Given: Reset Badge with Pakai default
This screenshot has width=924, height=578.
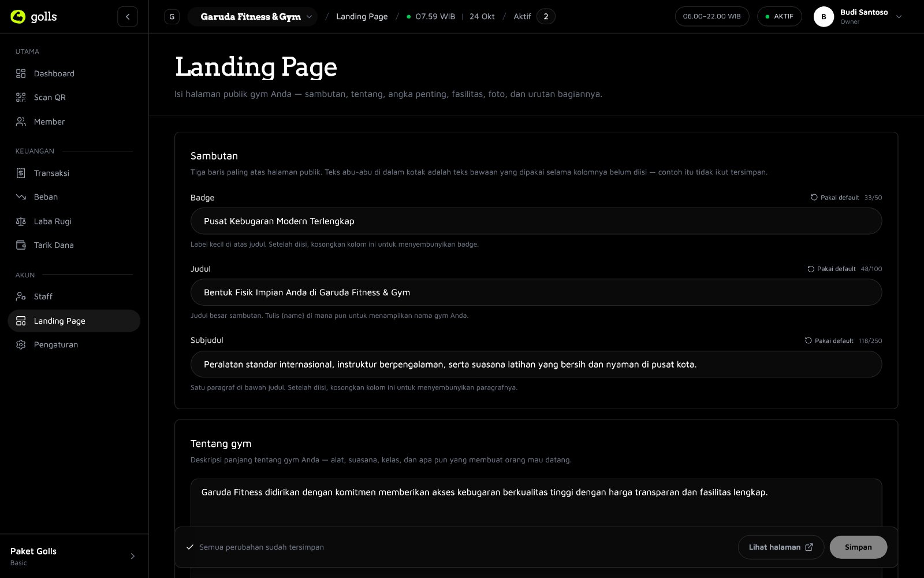Looking at the screenshot, I should pyautogui.click(x=834, y=198).
